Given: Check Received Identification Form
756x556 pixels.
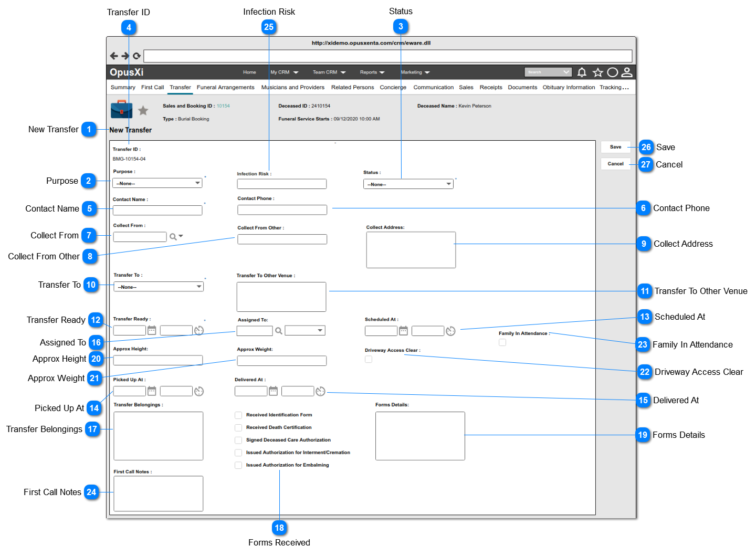Looking at the screenshot, I should 238,415.
